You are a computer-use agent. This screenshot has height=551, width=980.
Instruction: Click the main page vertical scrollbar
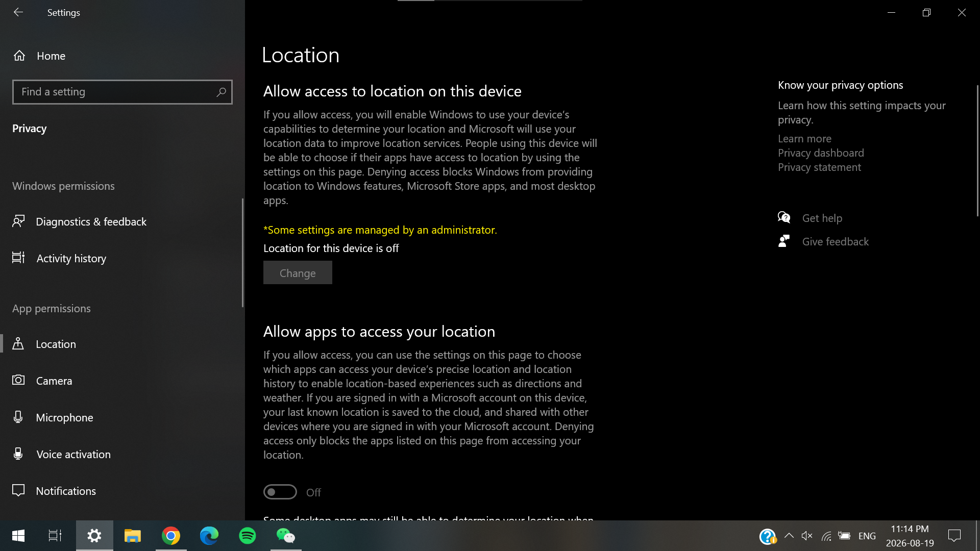coord(977,151)
